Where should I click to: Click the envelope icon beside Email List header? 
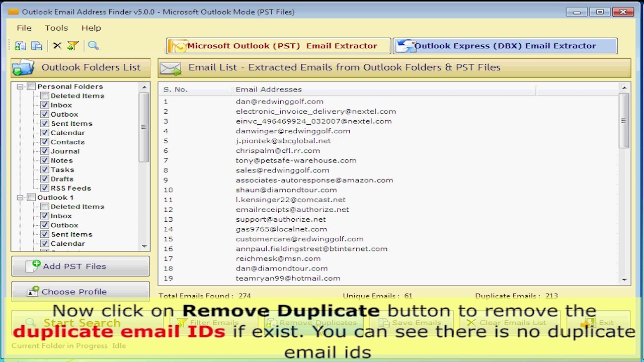tap(171, 68)
